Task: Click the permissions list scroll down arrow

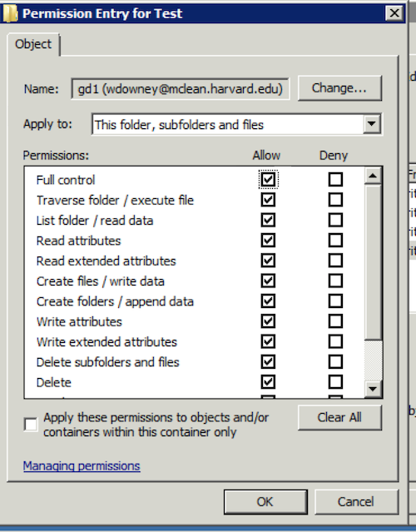Action: (x=373, y=389)
